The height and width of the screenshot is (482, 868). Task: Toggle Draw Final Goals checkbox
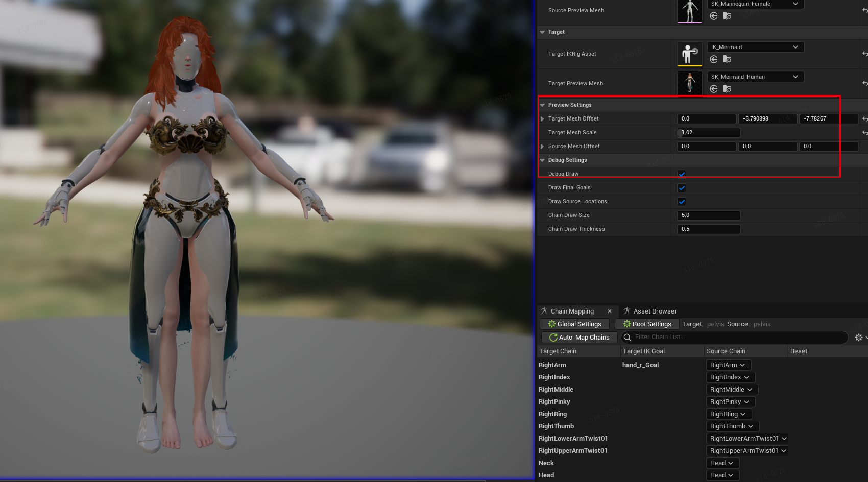point(682,187)
